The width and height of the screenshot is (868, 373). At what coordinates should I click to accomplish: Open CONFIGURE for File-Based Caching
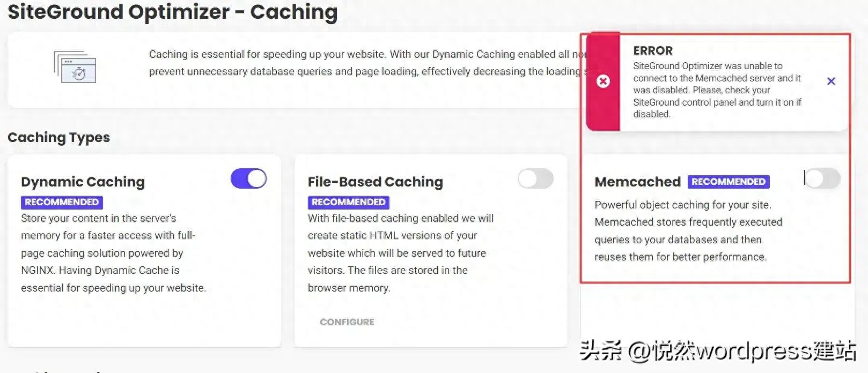tap(347, 322)
